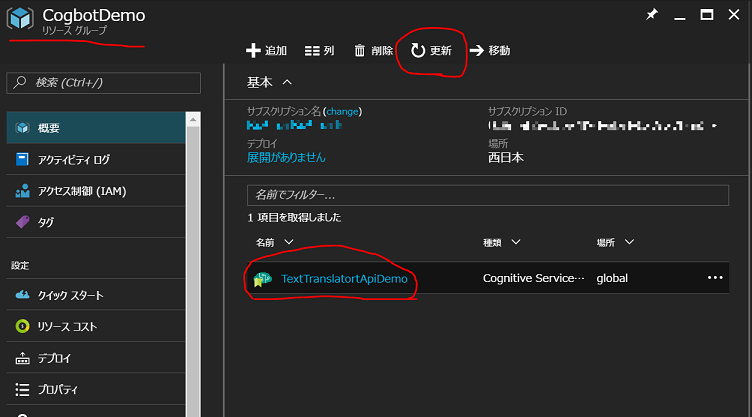The width and height of the screenshot is (752, 417).
Task: Open the 列 (Columns) toolbar option
Action: click(319, 50)
